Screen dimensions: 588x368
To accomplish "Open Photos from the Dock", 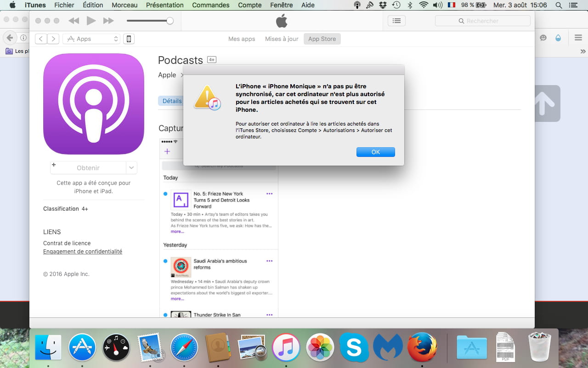I will click(320, 347).
